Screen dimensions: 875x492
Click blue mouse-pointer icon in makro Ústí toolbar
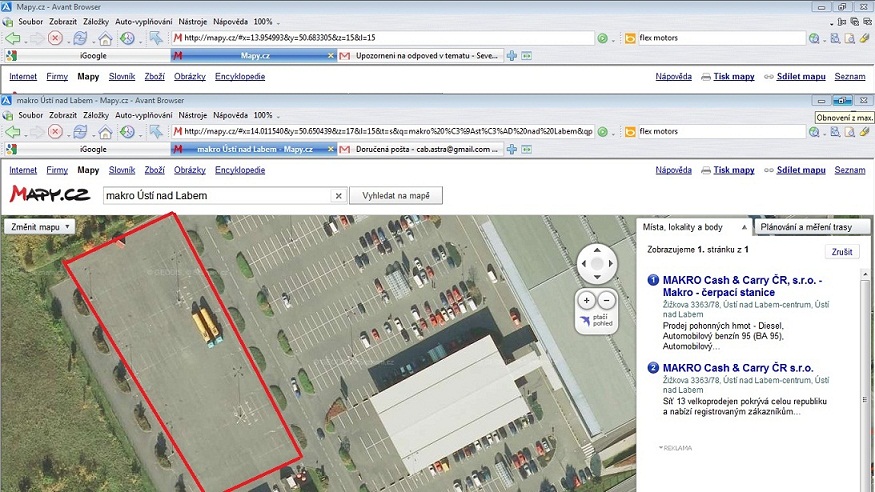156,132
